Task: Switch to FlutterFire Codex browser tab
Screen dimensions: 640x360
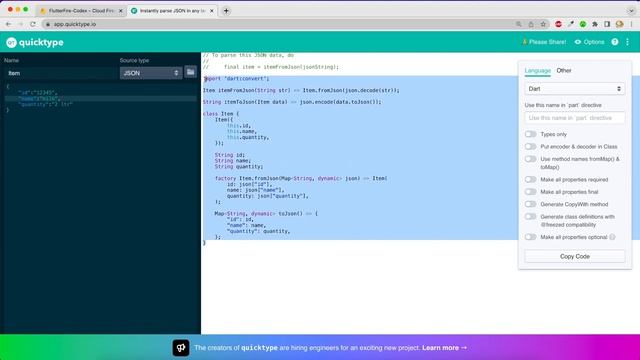Action: click(x=82, y=11)
